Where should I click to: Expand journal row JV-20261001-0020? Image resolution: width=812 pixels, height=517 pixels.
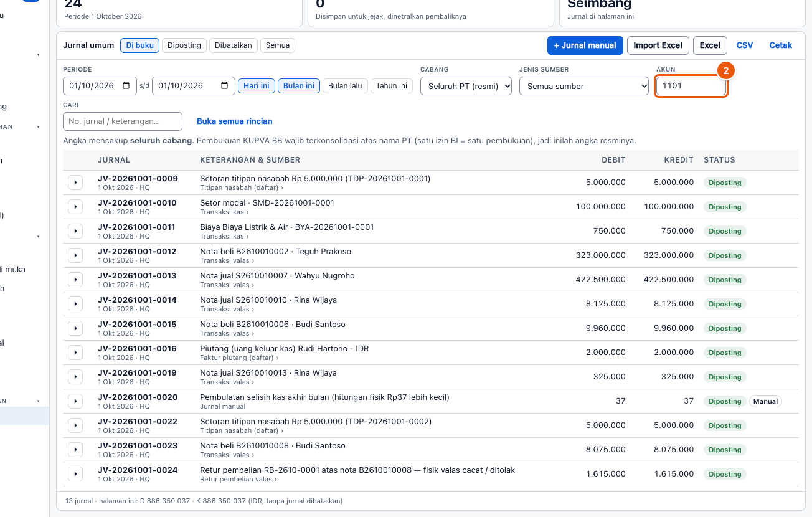pos(75,401)
